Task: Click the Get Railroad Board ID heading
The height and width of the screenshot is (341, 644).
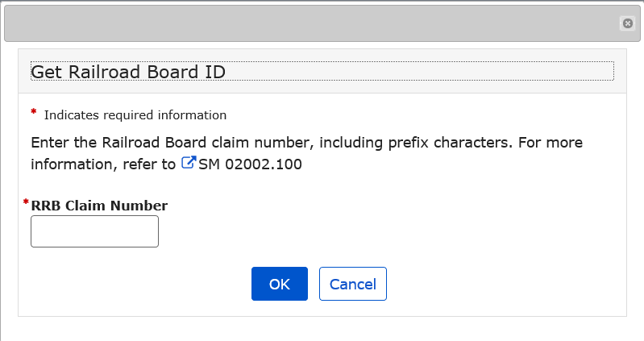Action: coord(127,72)
